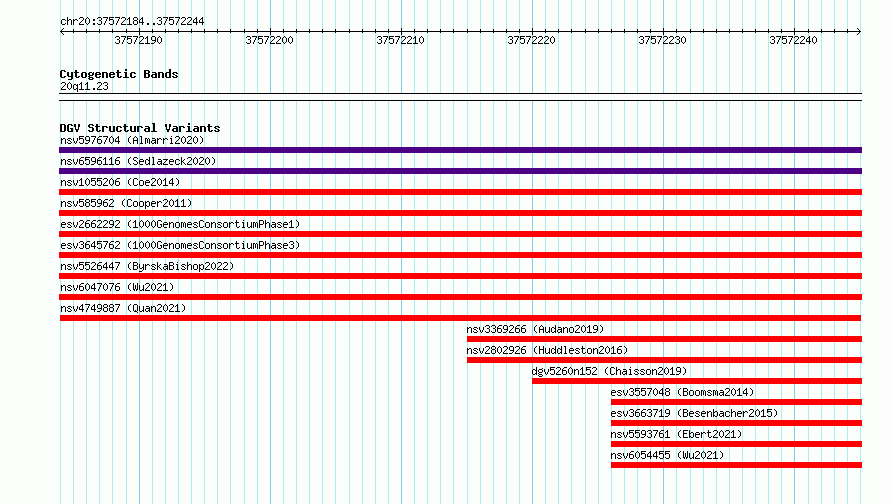Select the purple bar for nsv5976704
This screenshot has width=890, height=504.
pyautogui.click(x=460, y=150)
